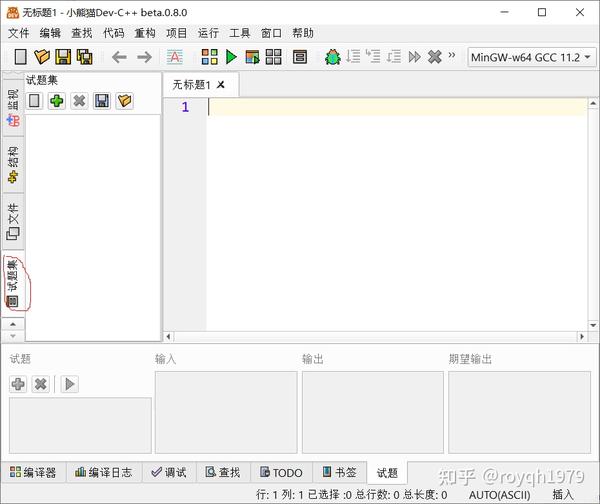Open the 重构 menu
600x504 pixels.
tap(145, 33)
